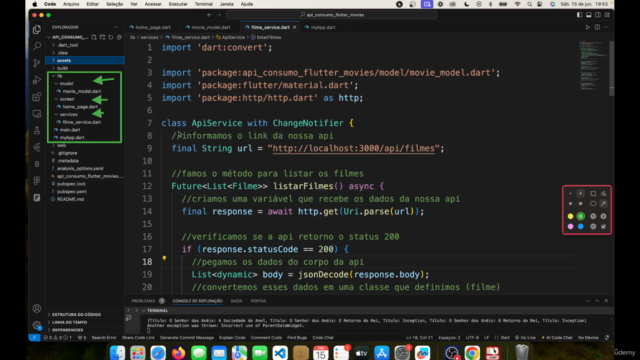Pick the highlighted small brush size
This screenshot has width=640, height=360.
580,193
